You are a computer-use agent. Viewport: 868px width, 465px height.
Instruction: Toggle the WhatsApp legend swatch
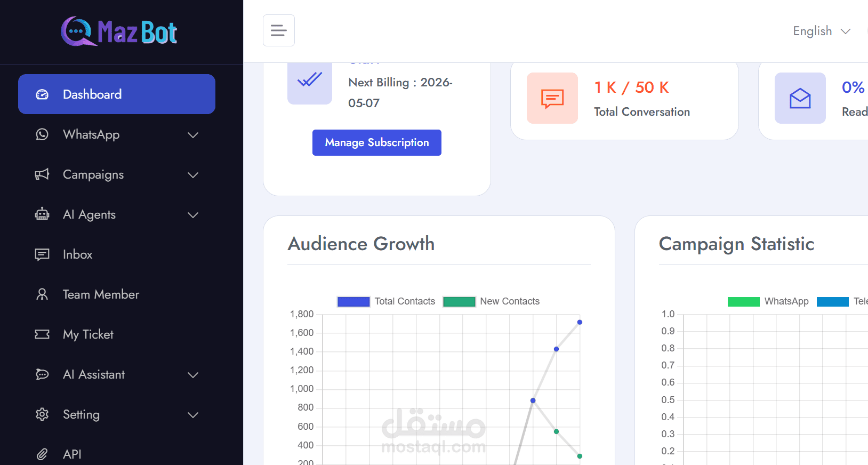[x=744, y=302]
